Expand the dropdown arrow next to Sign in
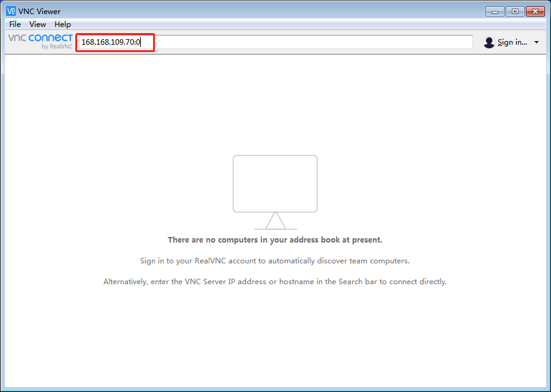 (536, 42)
